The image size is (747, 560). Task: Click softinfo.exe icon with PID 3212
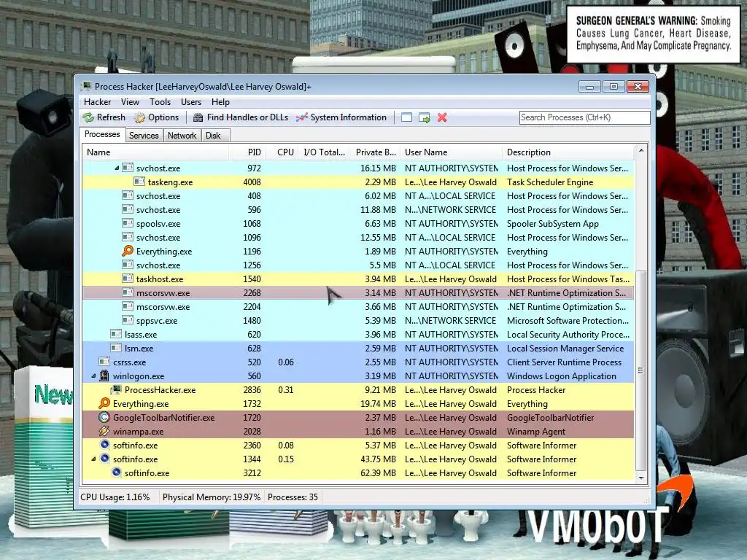click(x=116, y=472)
